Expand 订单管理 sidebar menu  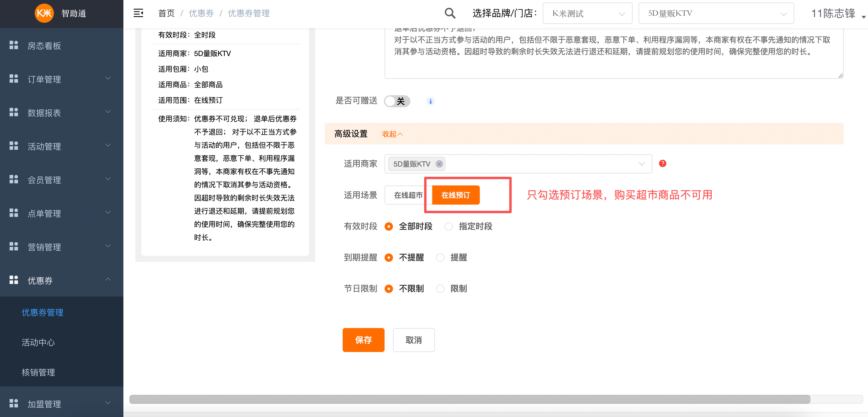click(x=62, y=79)
